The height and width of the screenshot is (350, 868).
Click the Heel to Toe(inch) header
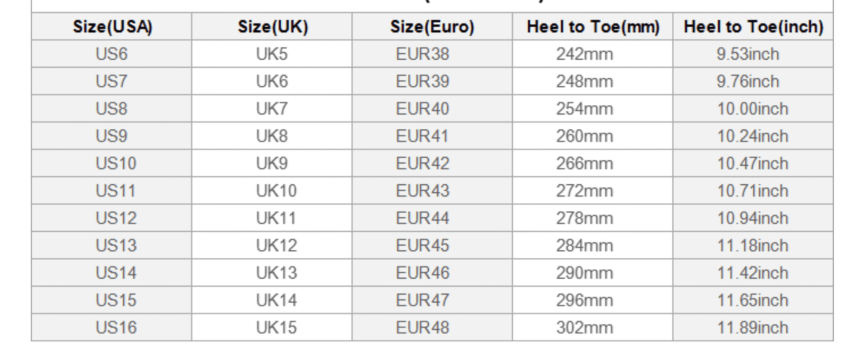(753, 27)
